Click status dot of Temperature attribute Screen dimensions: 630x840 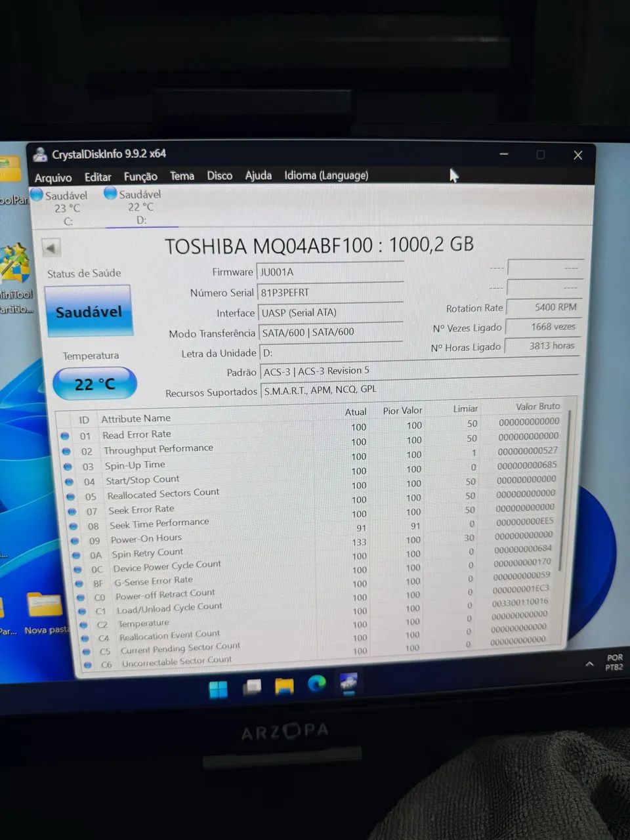point(83,625)
